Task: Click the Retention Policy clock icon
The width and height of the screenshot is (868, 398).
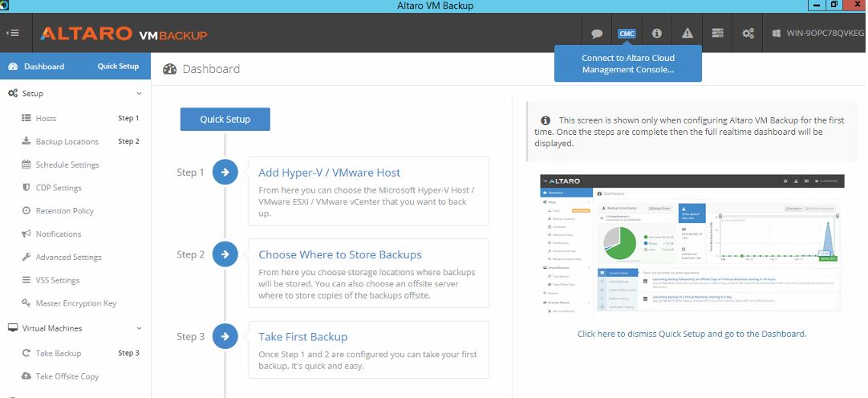Action: 26,210
